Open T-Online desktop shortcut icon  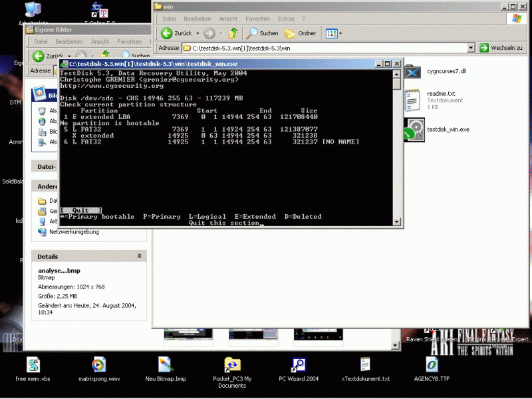tap(99, 10)
